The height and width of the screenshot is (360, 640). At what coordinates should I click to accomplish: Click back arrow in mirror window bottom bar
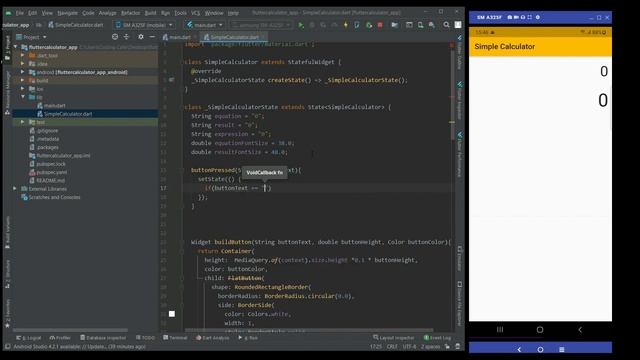519,350
